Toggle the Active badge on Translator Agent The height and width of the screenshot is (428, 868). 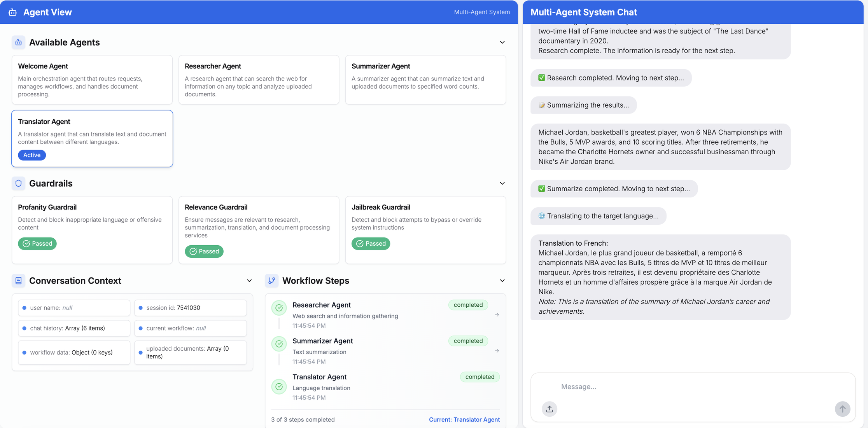pyautogui.click(x=31, y=155)
